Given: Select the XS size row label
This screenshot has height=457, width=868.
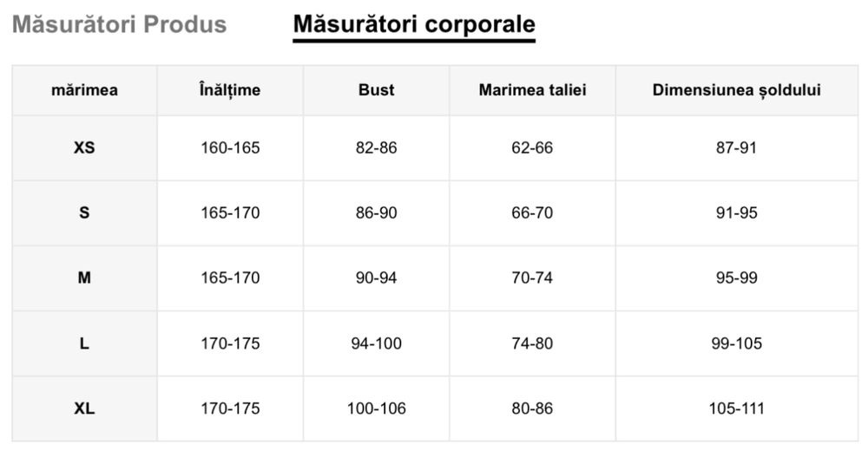Looking at the screenshot, I should point(84,148).
